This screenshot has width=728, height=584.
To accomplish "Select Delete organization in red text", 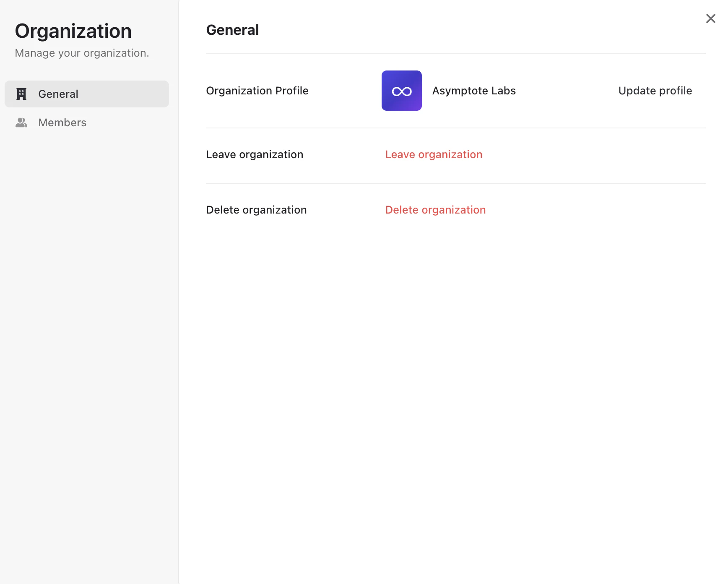I will coord(435,210).
